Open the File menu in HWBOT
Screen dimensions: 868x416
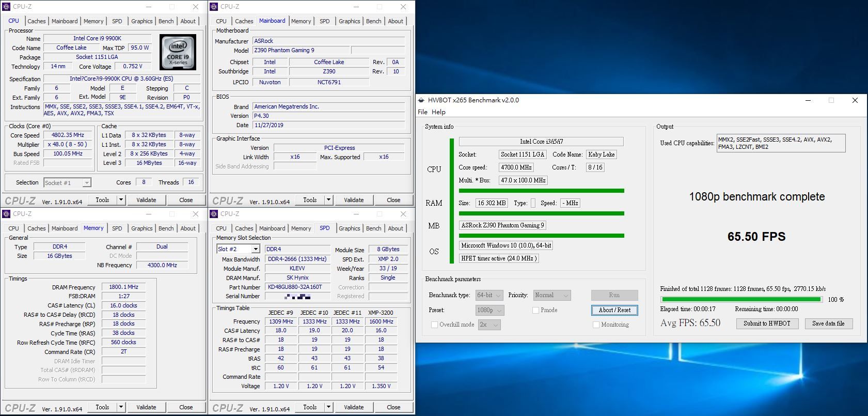[x=422, y=112]
